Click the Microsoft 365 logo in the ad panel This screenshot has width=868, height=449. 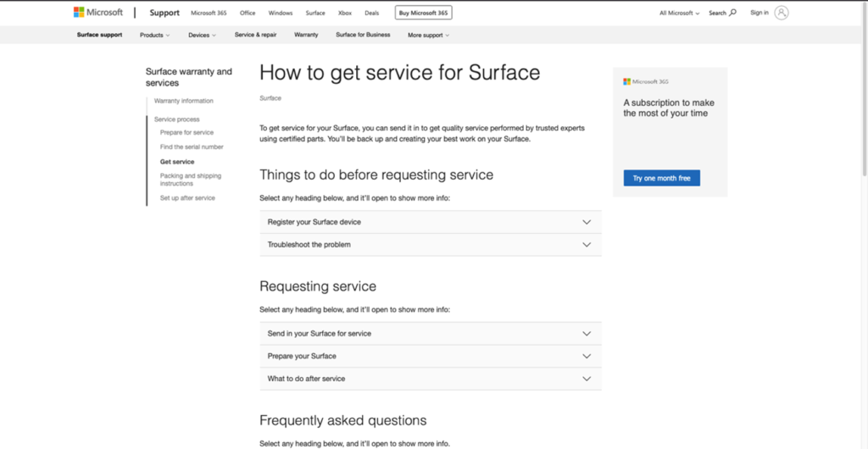pos(645,82)
